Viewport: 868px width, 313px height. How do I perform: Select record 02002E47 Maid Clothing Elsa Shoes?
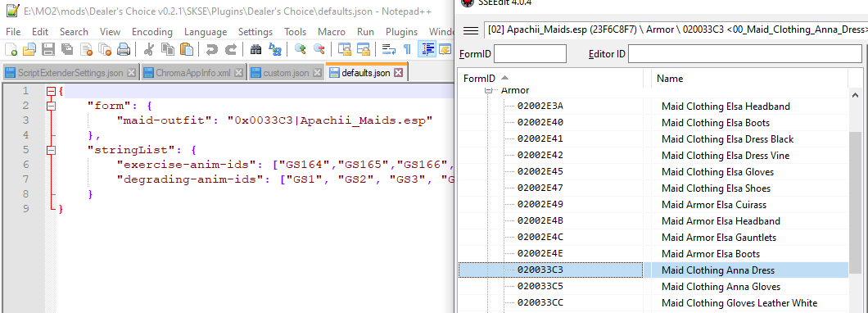click(653, 188)
